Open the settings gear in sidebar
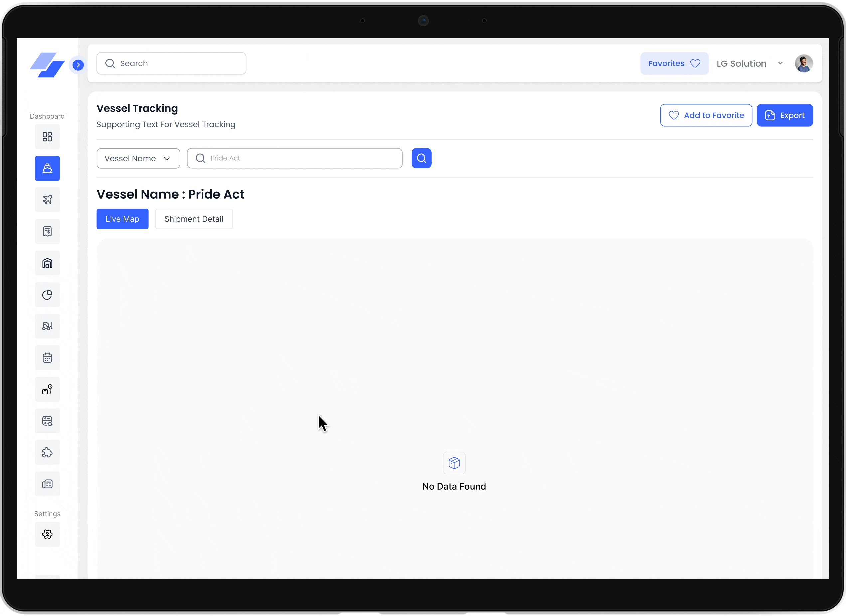 pos(47,534)
